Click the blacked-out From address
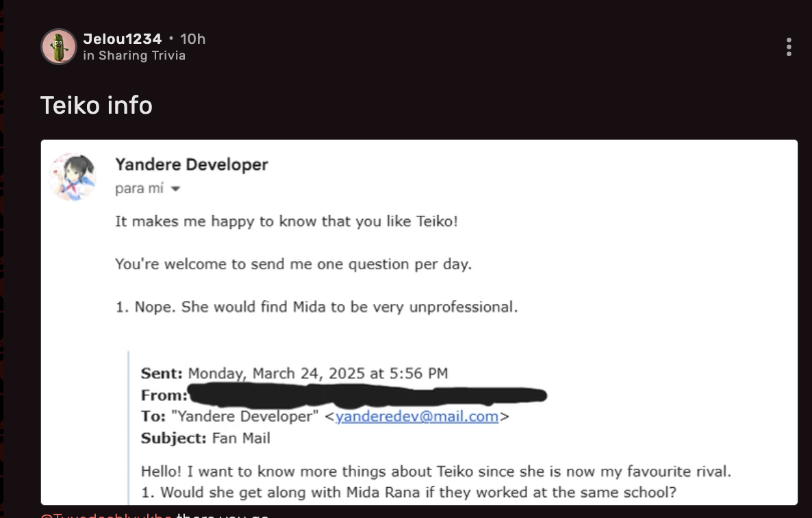The height and width of the screenshot is (518, 812). [367, 395]
